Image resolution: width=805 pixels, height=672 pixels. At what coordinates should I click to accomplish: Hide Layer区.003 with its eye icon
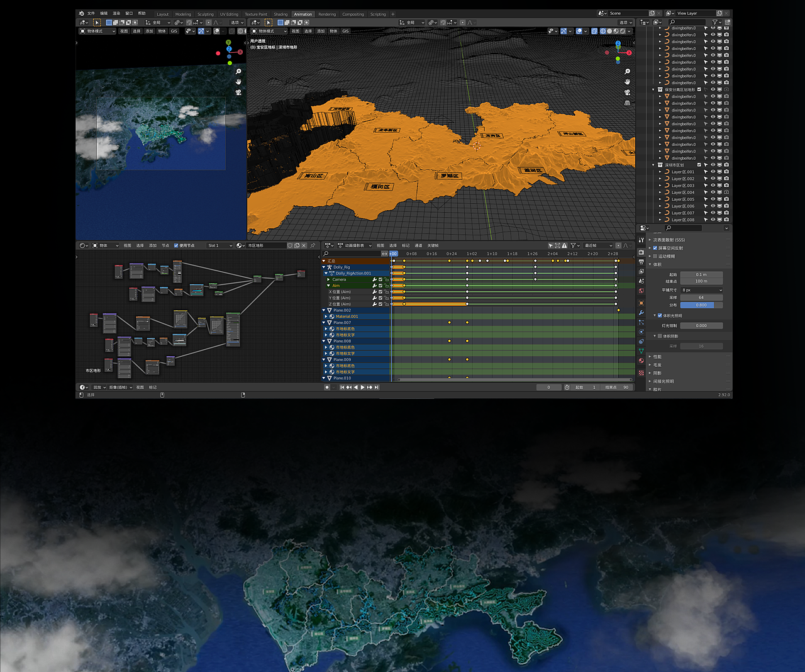tap(713, 186)
